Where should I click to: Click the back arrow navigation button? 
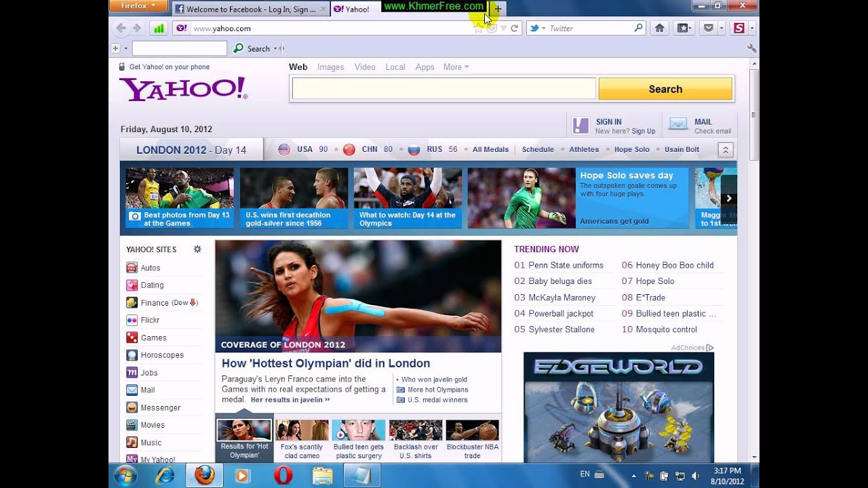pos(121,28)
